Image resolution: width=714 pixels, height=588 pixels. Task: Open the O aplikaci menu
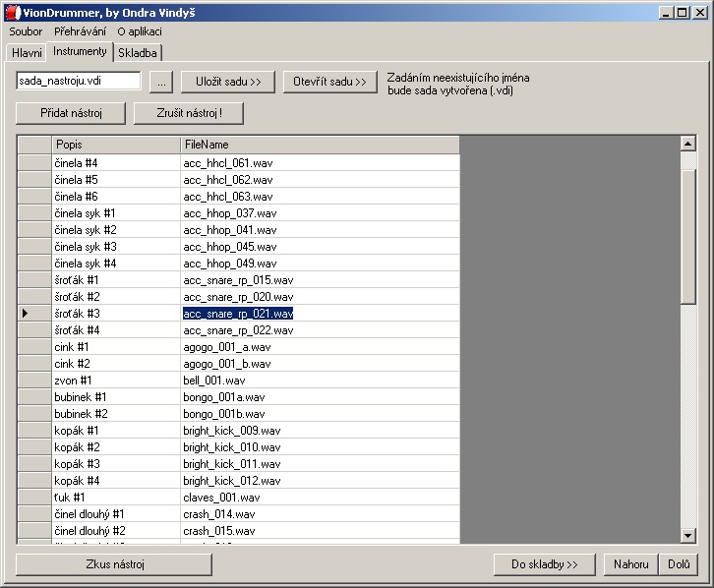[x=140, y=31]
